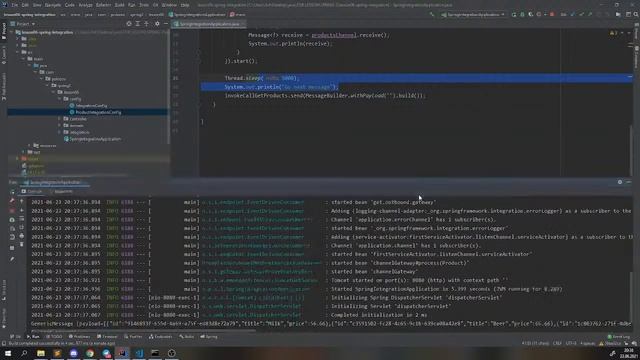Open the Navigate menu
The image size is (640, 360).
[53, 5]
